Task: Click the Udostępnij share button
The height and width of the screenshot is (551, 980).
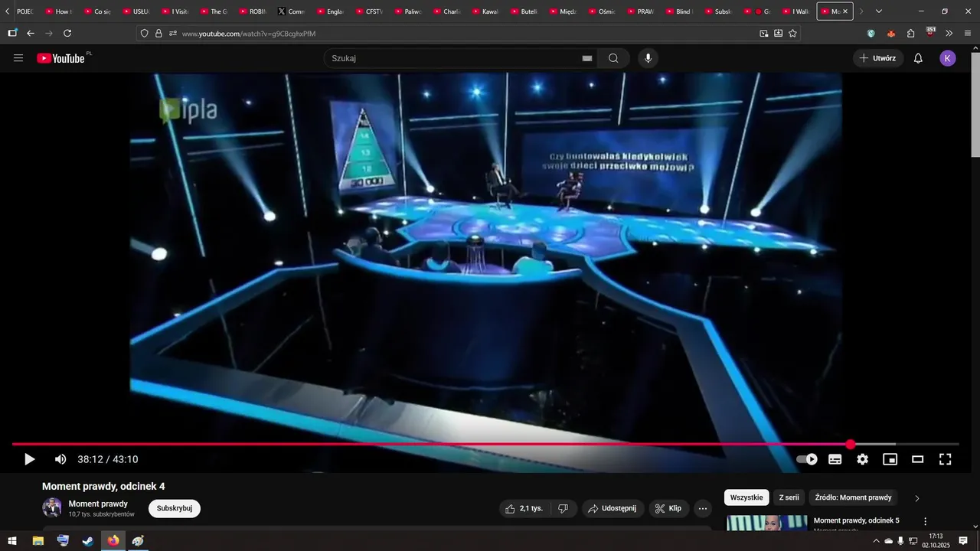Action: point(612,508)
